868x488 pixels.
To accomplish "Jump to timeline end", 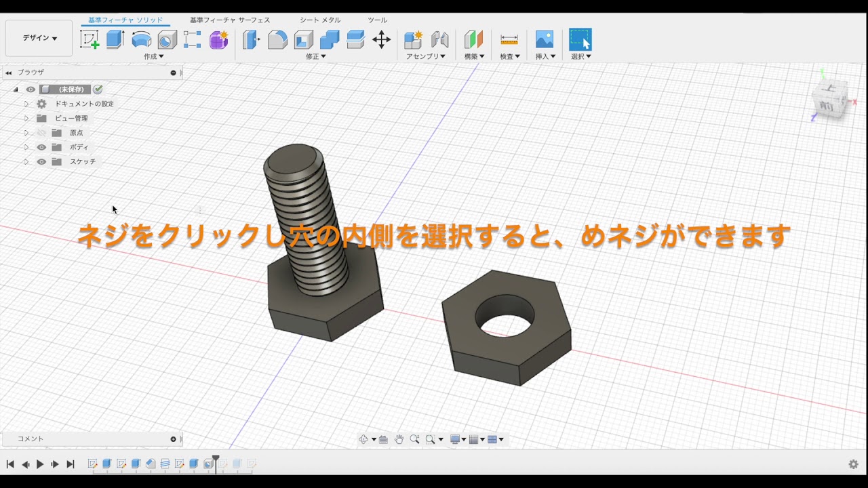I will (x=70, y=464).
